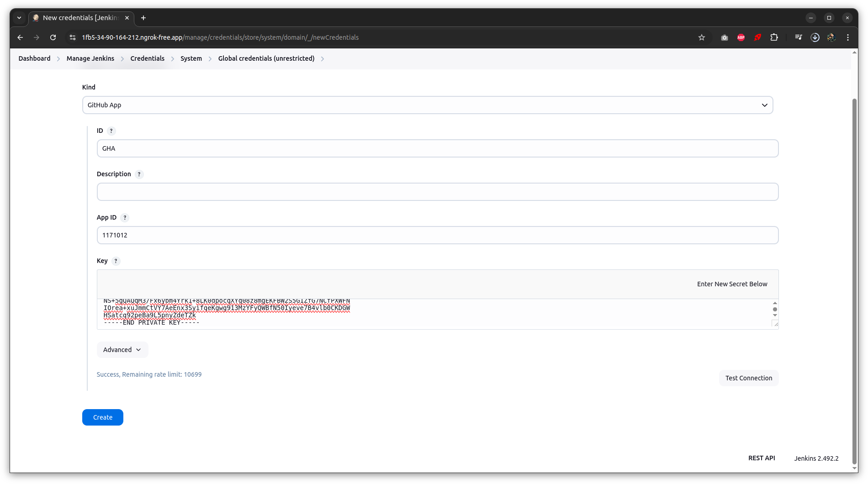Click the camera screenshot extension icon
Image resolution: width=868 pixels, height=484 pixels.
[725, 37]
